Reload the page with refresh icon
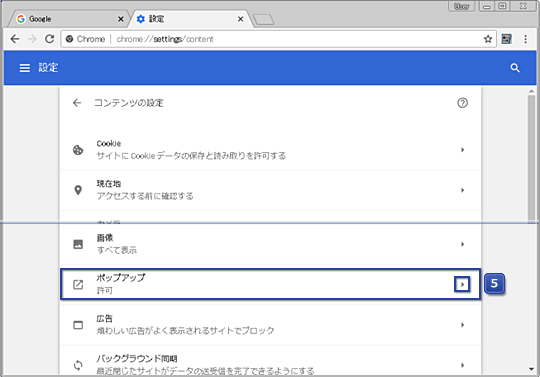540x377 pixels. pyautogui.click(x=50, y=39)
